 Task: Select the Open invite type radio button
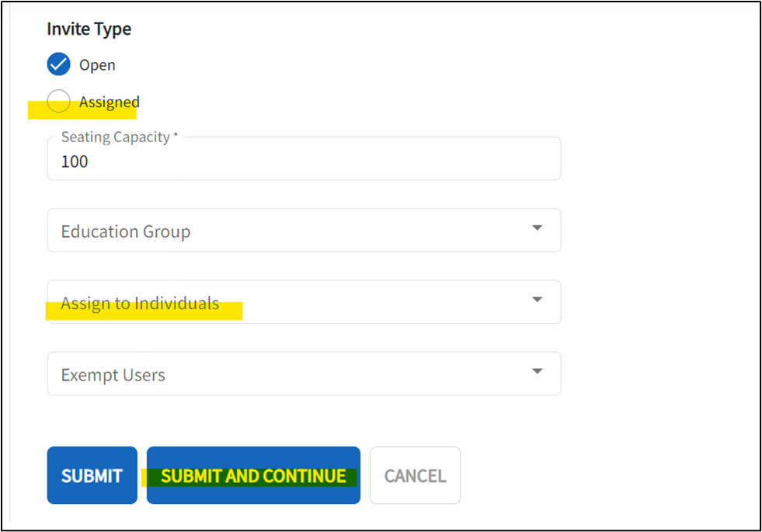[59, 64]
